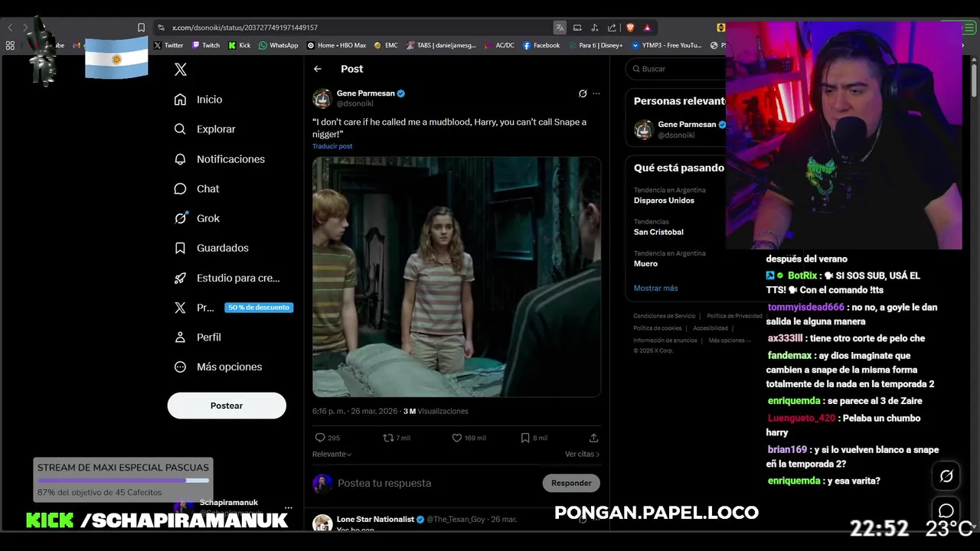980x551 pixels.
Task: Click the Responder button
Action: coord(571,483)
